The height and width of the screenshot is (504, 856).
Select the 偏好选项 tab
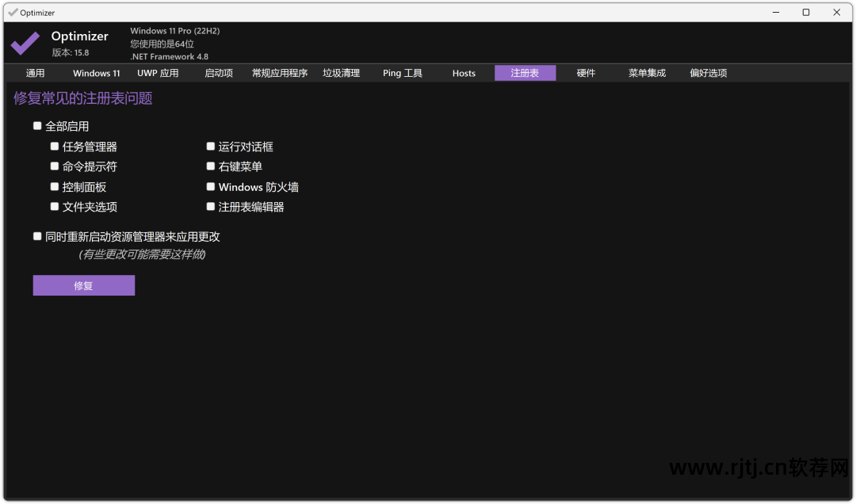pyautogui.click(x=708, y=73)
